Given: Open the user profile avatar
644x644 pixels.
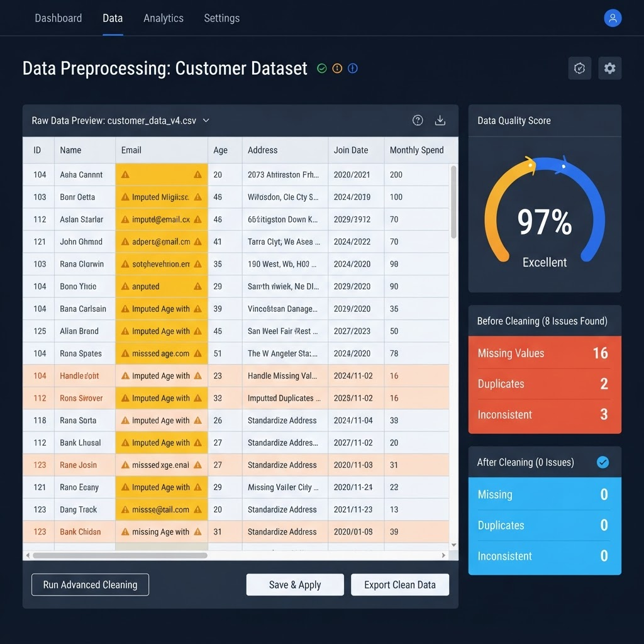Looking at the screenshot, I should pyautogui.click(x=613, y=18).
